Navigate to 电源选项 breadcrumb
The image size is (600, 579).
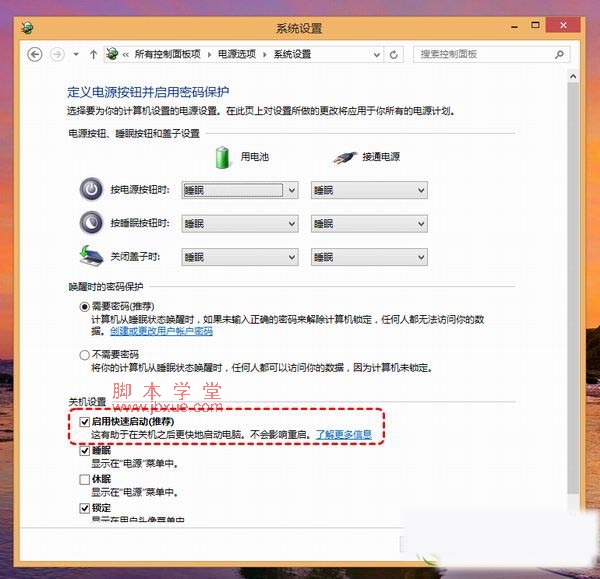(237, 54)
